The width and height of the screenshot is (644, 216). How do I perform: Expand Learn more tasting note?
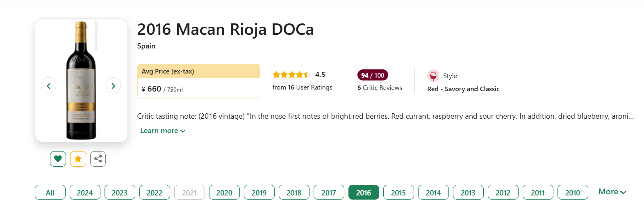163,131
